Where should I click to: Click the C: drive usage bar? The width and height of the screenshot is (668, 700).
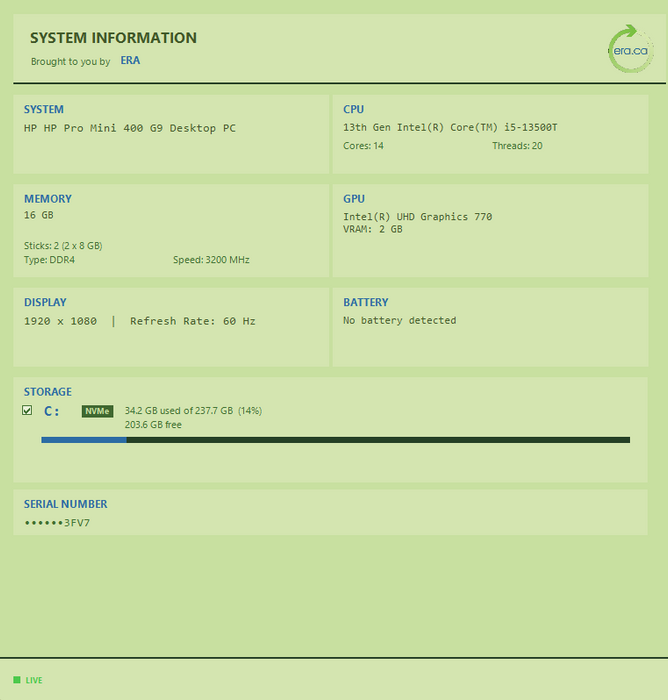tap(335, 440)
